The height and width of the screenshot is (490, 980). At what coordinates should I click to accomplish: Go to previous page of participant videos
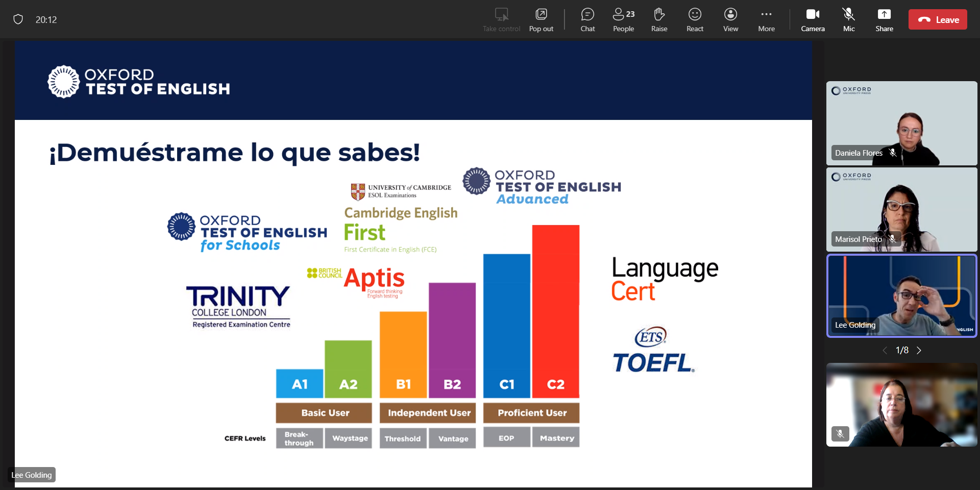[x=885, y=350]
